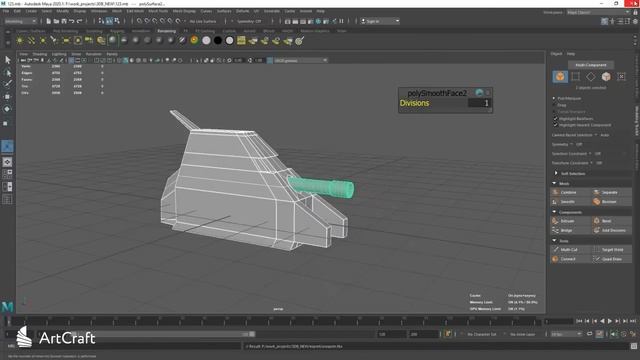
Task: Toggle polySmoothFace2 in-view editor pin
Action: click(x=479, y=93)
